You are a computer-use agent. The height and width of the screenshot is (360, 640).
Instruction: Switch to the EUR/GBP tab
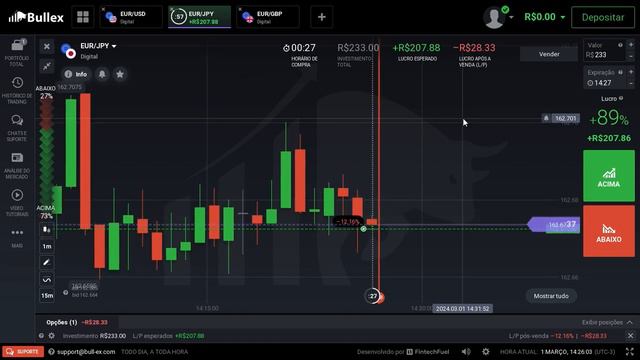click(268, 17)
